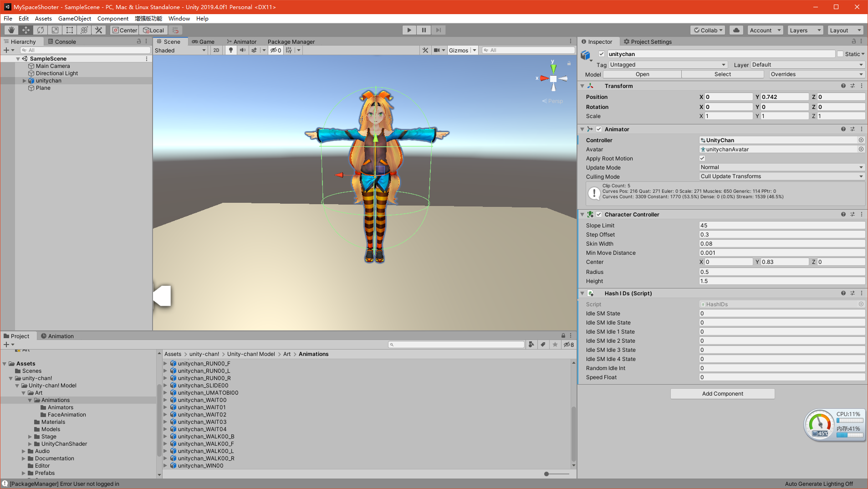Screen dimensions: 868x489
Task: Open Culling Mode dropdown
Action: [782, 176]
